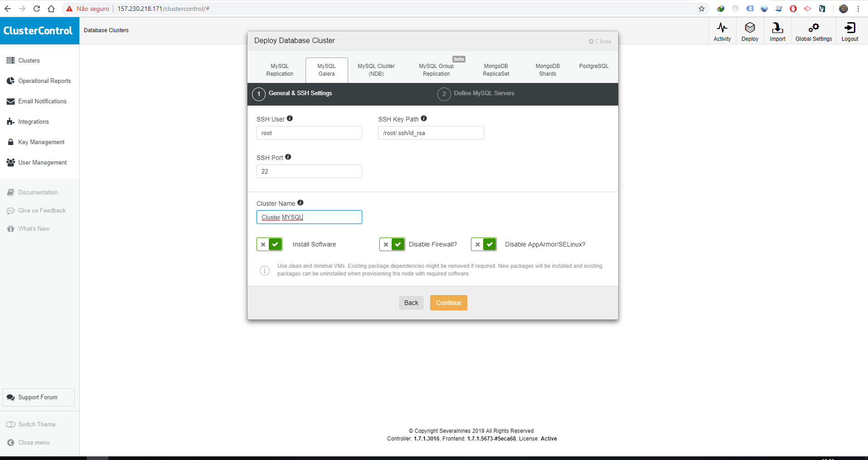
Task: Click the SSH Port info tooltip
Action: coord(287,157)
